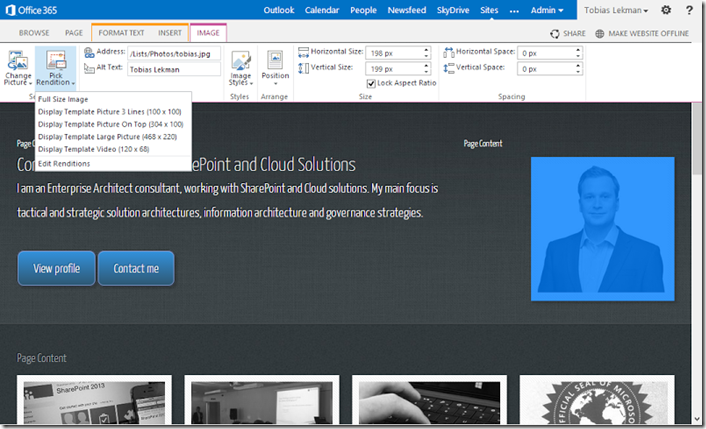Click the scrollbar down arrow
706x429 pixels.
point(697,419)
